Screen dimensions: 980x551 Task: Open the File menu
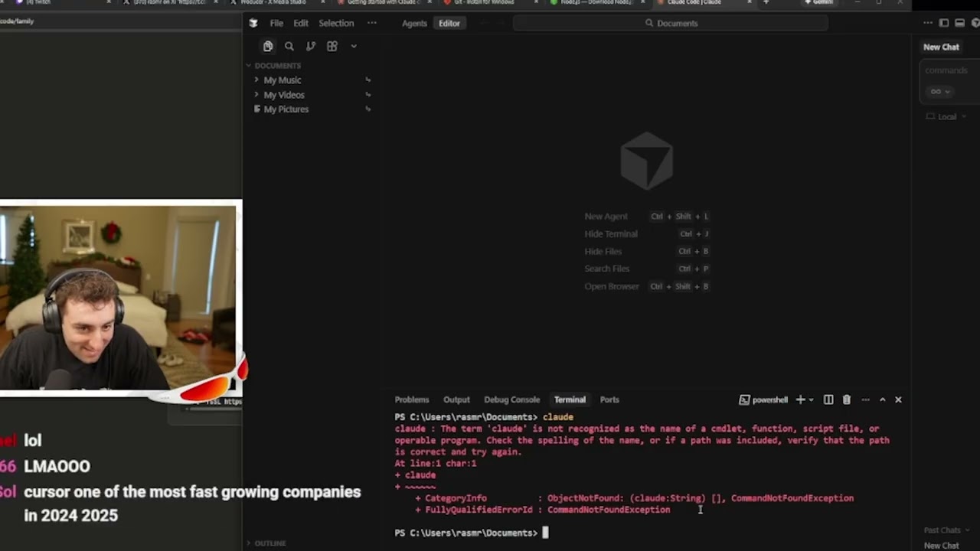pyautogui.click(x=276, y=23)
